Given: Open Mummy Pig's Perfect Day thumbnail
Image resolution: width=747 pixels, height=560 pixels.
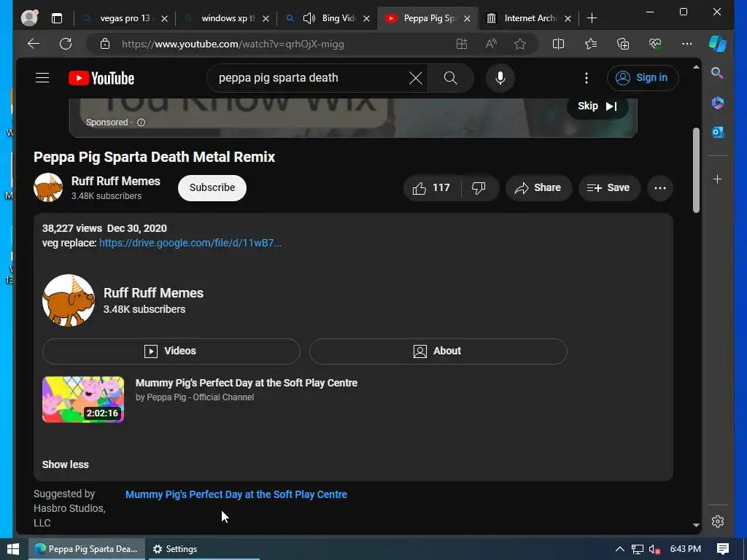Looking at the screenshot, I should 83,400.
